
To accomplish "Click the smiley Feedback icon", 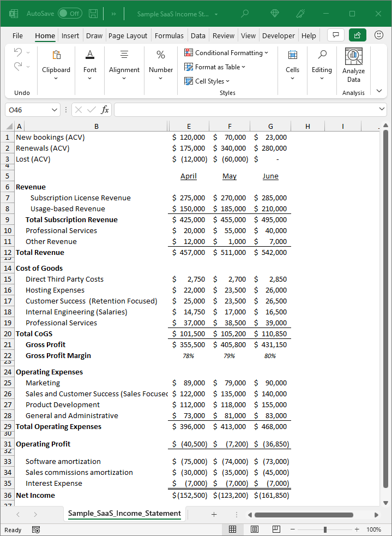I will point(379,35).
